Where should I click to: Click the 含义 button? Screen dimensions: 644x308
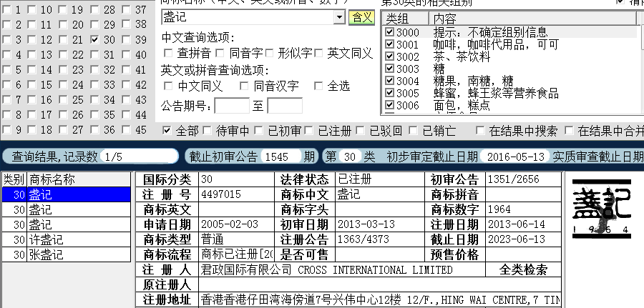tap(361, 18)
